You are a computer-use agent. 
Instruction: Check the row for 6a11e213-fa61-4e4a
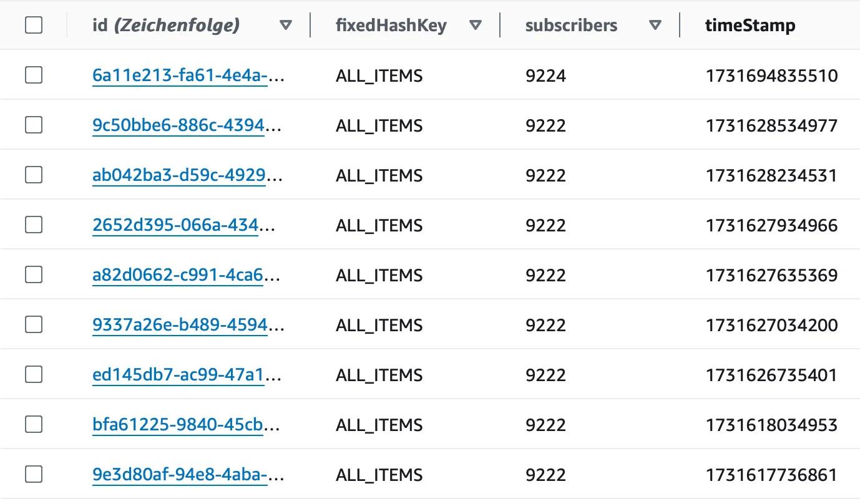(34, 75)
